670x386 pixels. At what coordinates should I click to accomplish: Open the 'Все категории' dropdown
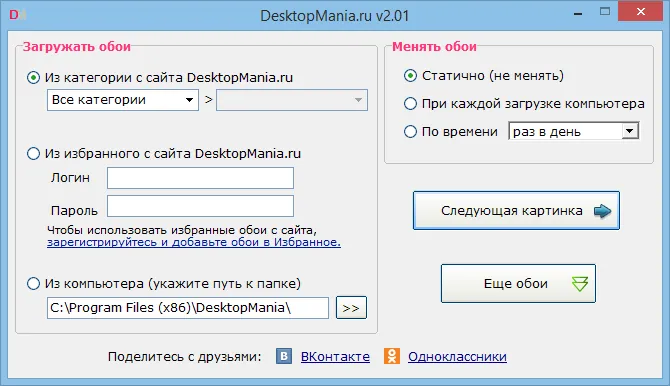pyautogui.click(x=123, y=100)
